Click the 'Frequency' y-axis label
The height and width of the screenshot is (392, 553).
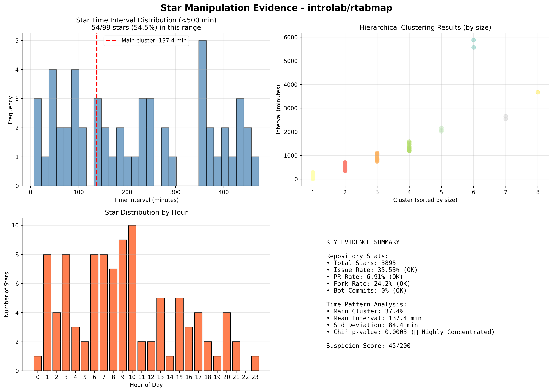point(10,110)
